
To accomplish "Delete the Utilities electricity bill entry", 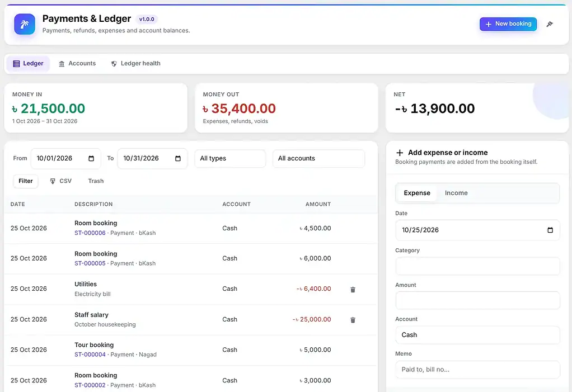I will point(353,290).
